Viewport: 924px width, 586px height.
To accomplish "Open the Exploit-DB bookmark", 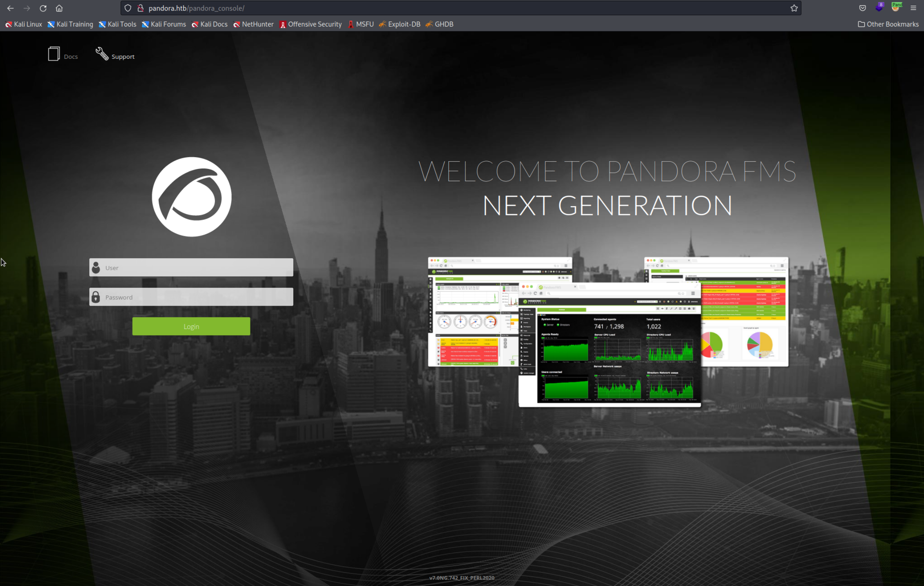I will coord(399,24).
